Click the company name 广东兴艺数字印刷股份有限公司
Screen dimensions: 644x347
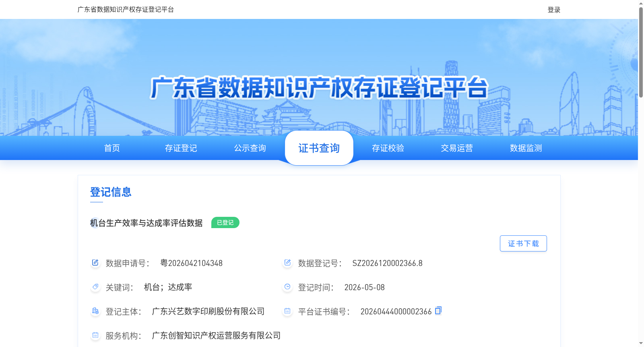(x=208, y=311)
